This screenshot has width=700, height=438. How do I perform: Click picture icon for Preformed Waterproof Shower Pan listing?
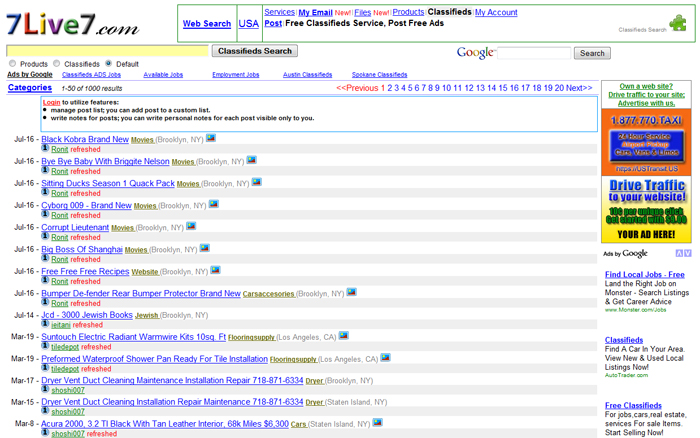[x=386, y=358]
